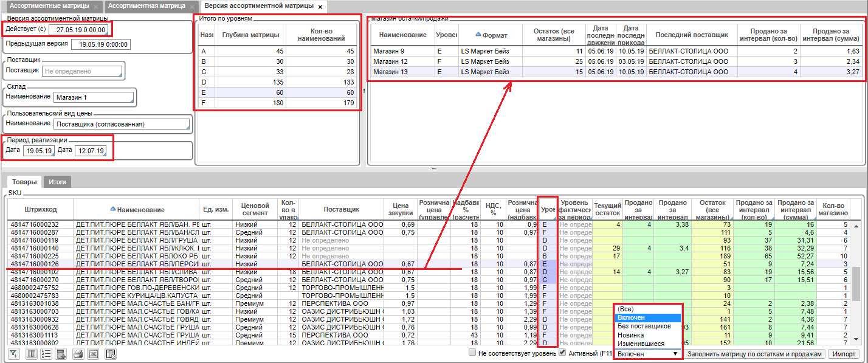Toggle 'Не соответствует уровень' checkbox
Image resolution: width=868 pixels, height=363 pixels.
click(472, 353)
